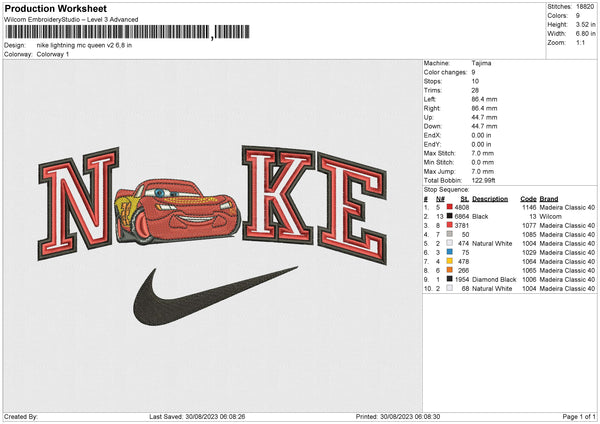Select the Color changes label
This screenshot has height=424, width=600.
click(x=445, y=72)
